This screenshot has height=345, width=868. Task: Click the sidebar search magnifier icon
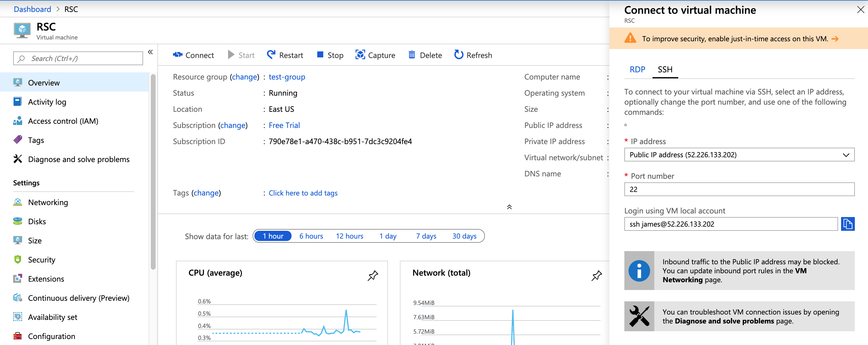coord(22,59)
